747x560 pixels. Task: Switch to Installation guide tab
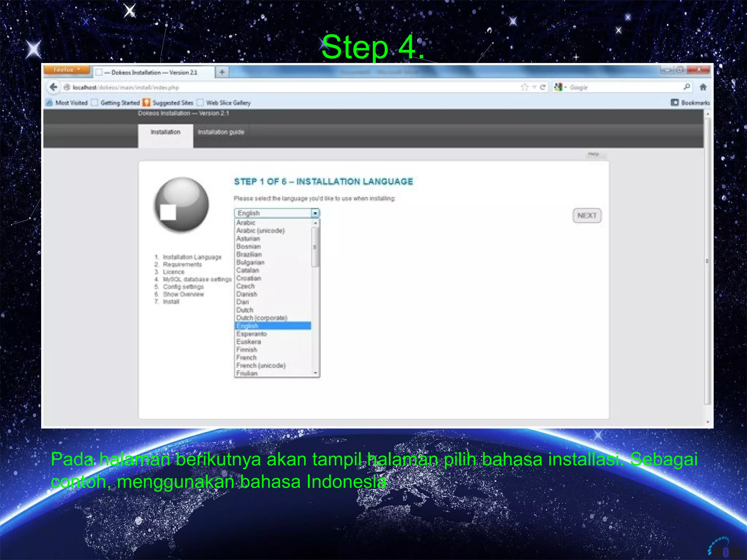[x=221, y=132]
